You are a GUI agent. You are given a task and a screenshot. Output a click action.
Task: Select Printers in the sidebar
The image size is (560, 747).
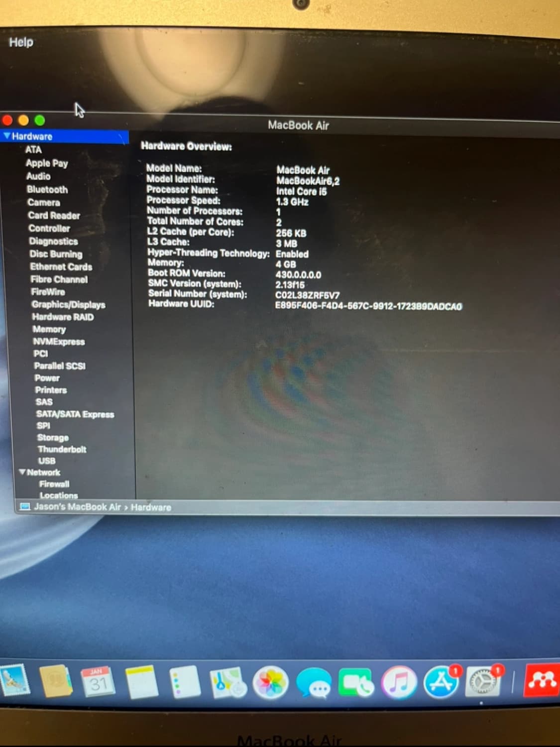click(x=51, y=389)
